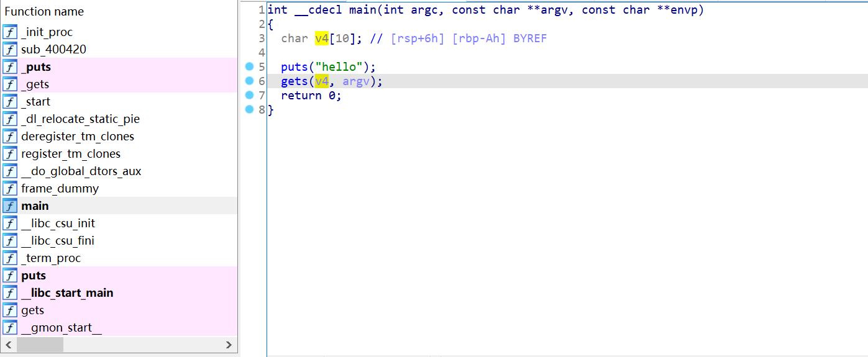
Task: Click the function icon beside _dl_relocate_static_pie
Action: tap(10, 119)
